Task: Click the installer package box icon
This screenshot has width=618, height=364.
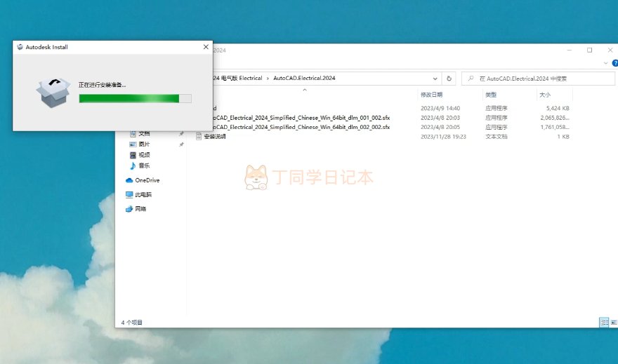Action: [x=53, y=93]
